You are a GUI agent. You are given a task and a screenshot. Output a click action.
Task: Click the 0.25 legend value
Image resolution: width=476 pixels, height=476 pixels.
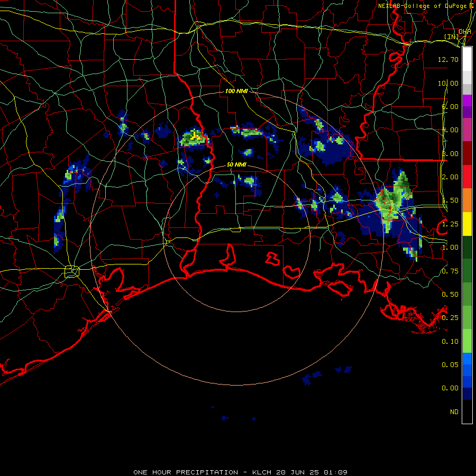(x=450, y=318)
